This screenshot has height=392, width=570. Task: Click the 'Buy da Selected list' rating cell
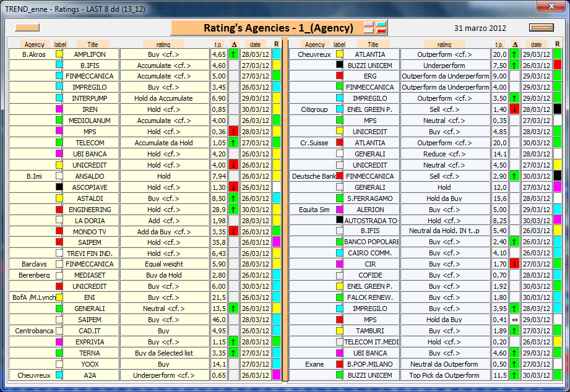164,353
